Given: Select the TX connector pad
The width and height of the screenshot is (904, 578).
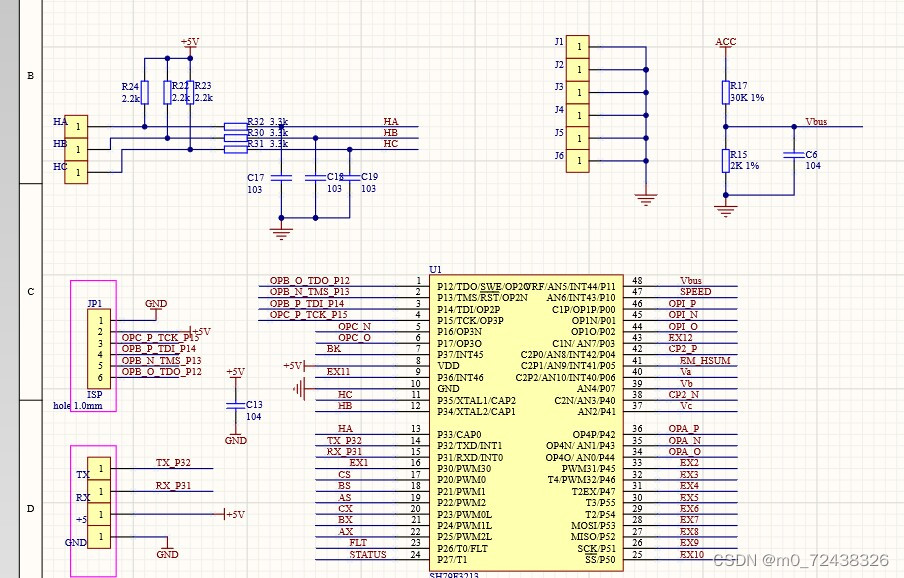Looking at the screenshot, I should pyautogui.click(x=99, y=469).
